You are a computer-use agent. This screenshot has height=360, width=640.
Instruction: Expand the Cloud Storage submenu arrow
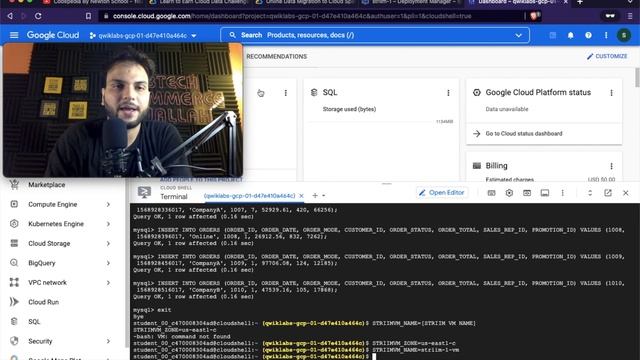(108, 243)
